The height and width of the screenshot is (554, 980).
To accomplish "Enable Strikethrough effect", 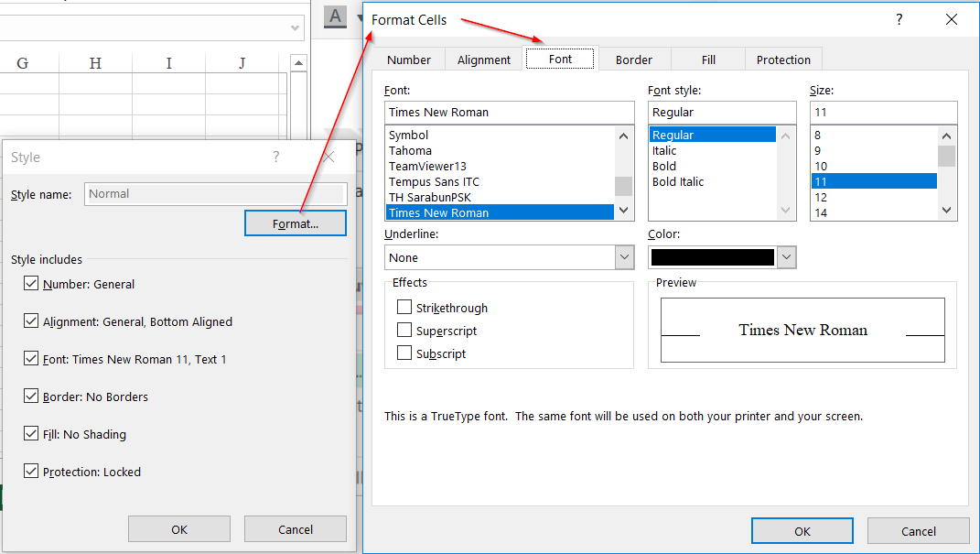I will [x=404, y=307].
